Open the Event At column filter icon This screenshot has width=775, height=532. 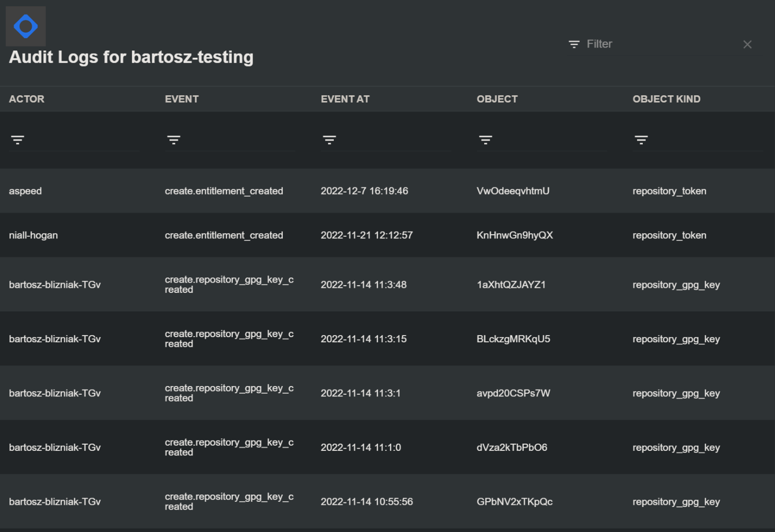pyautogui.click(x=329, y=139)
